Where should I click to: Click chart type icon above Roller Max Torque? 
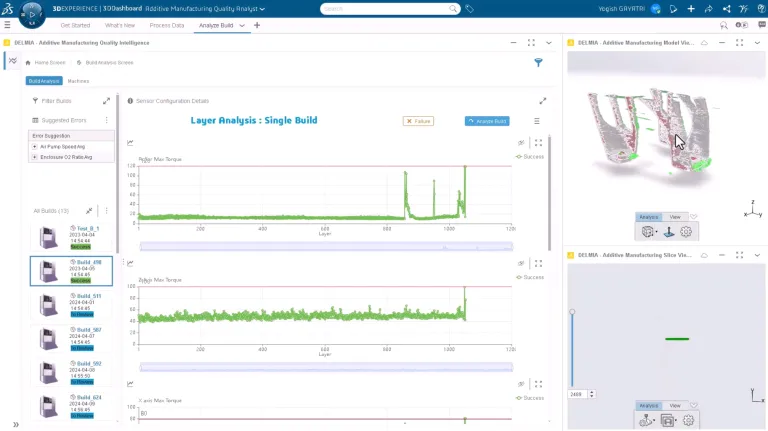(130, 143)
